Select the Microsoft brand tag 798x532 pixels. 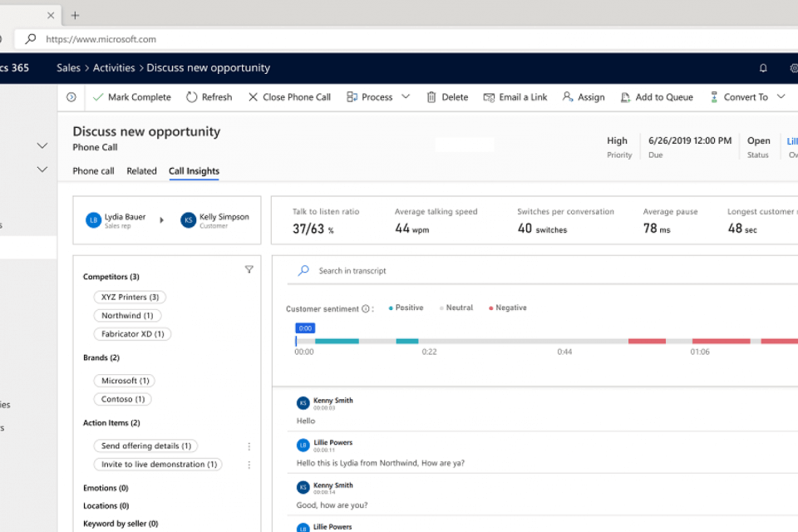coord(125,381)
